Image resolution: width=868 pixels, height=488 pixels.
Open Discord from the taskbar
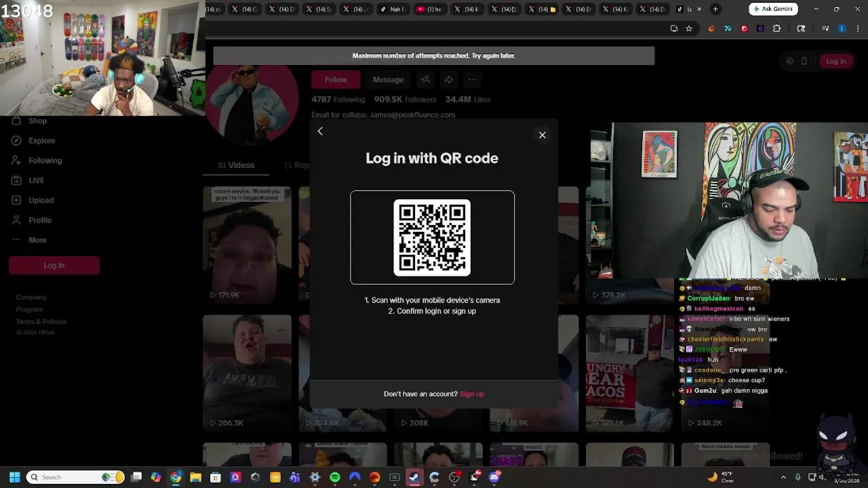pyautogui.click(x=494, y=477)
